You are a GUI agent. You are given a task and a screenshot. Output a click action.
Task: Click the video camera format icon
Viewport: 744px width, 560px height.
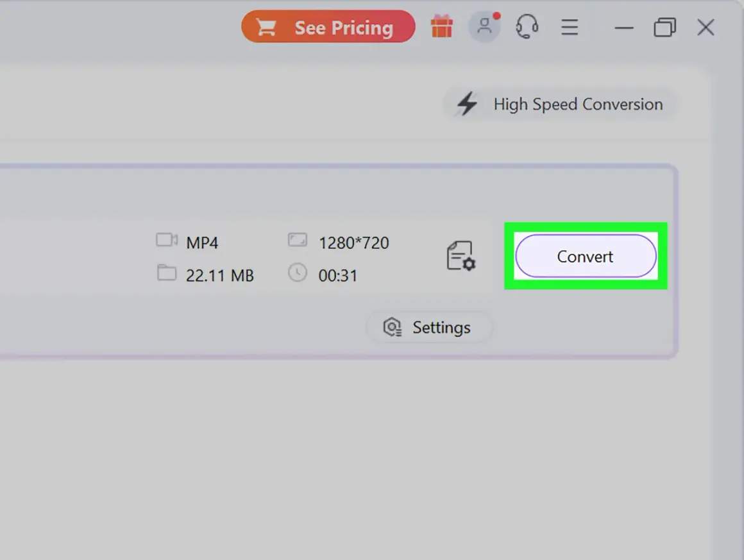pyautogui.click(x=167, y=240)
